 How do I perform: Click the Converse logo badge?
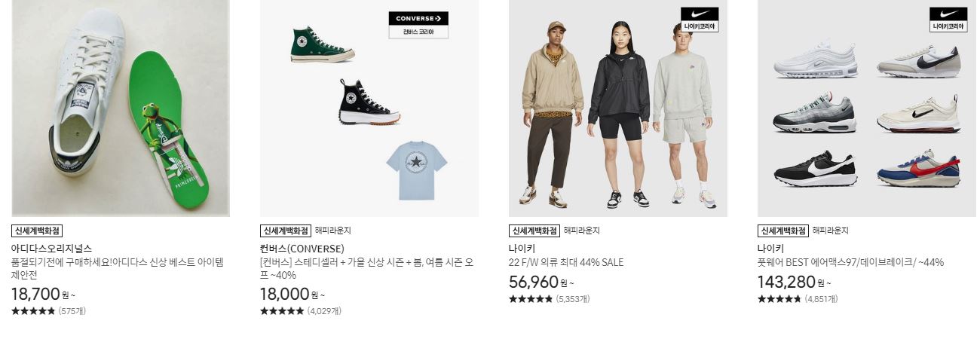(x=418, y=25)
